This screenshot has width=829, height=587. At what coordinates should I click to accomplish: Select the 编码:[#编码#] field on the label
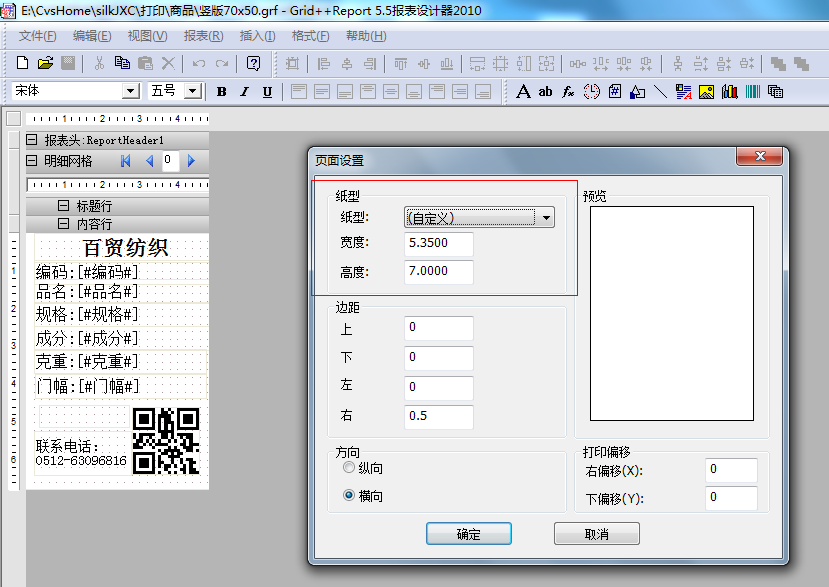(87, 272)
